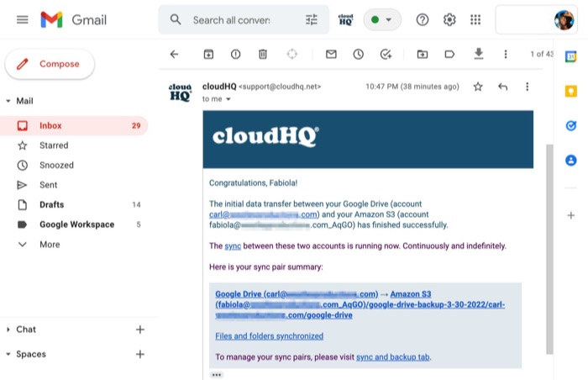Open the Amazon S3 link
This screenshot has height=380, width=588.
point(411,294)
